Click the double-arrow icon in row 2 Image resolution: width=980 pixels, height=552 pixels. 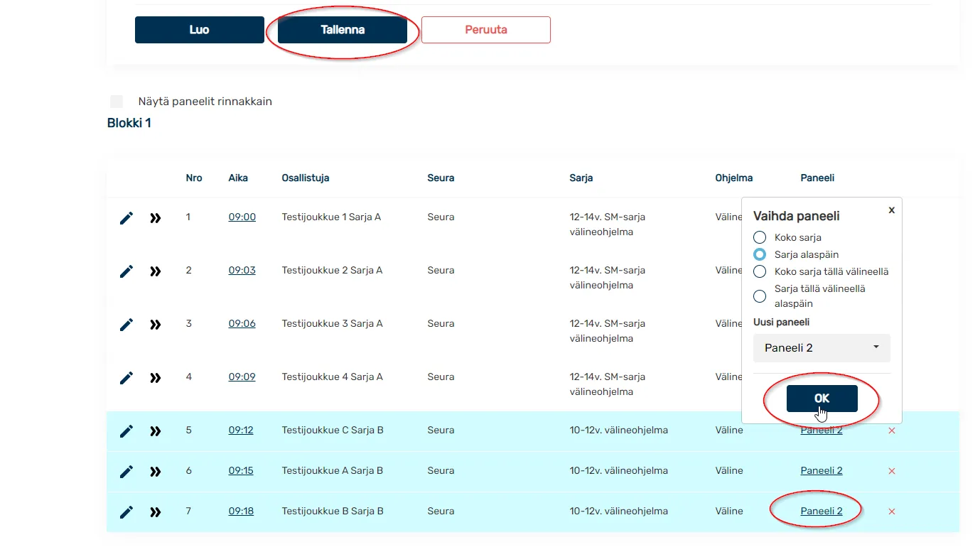pyautogui.click(x=156, y=271)
